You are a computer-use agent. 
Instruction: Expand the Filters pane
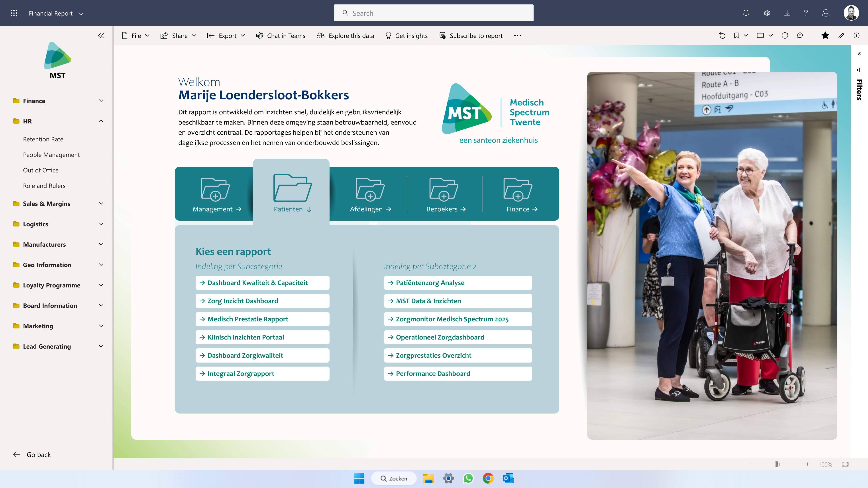pos(859,54)
